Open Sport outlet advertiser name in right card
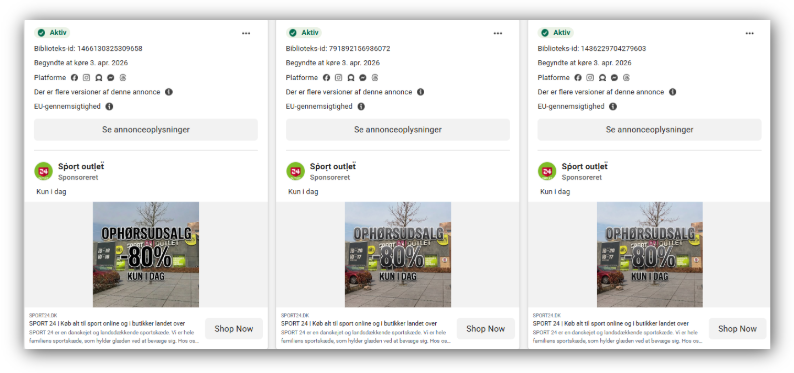Viewport: 794px width, 373px height. click(584, 167)
